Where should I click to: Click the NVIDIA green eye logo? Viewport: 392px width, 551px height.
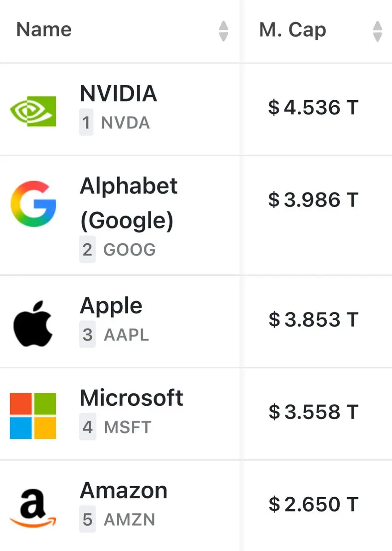click(33, 111)
